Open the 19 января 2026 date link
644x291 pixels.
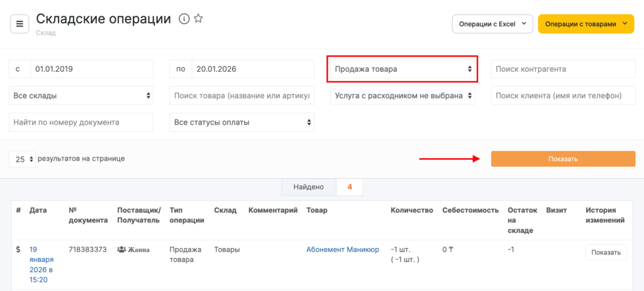click(x=42, y=265)
